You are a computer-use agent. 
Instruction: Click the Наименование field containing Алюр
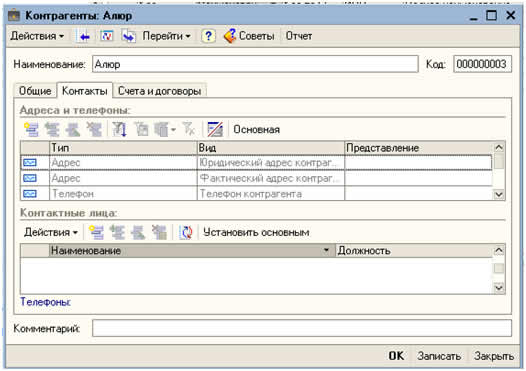255,64
